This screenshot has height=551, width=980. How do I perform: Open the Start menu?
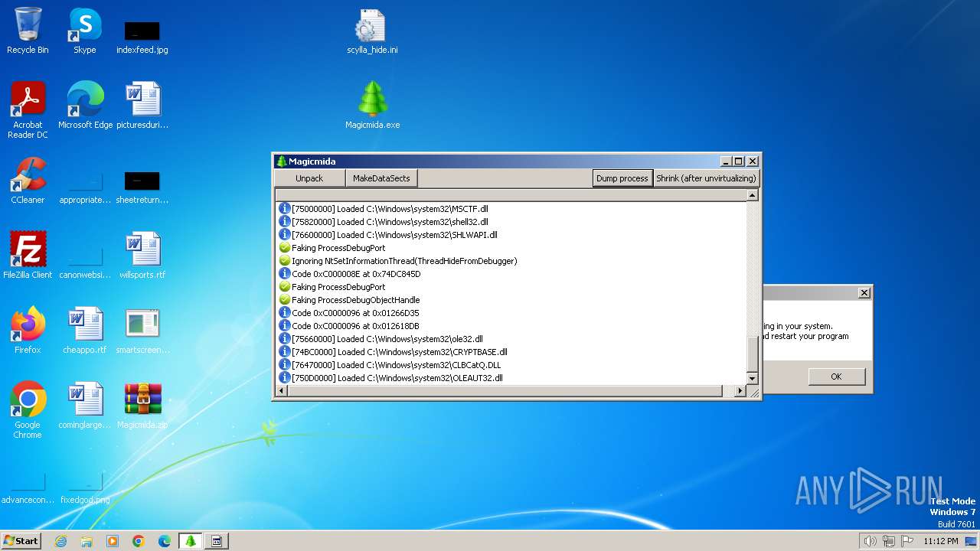pos(21,540)
